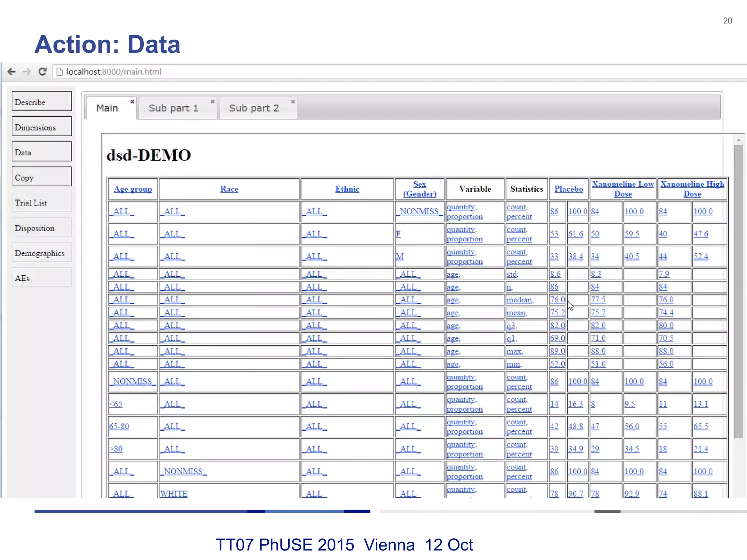Click High Dose 65-80 percent 65.5
The height and width of the screenshot is (560, 747).
tap(701, 427)
